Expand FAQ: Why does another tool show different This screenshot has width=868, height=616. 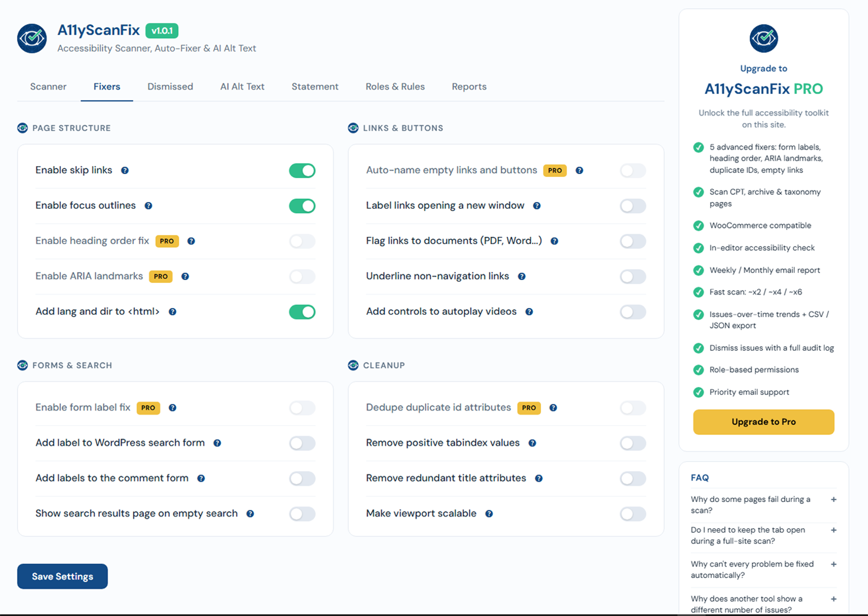pyautogui.click(x=763, y=604)
